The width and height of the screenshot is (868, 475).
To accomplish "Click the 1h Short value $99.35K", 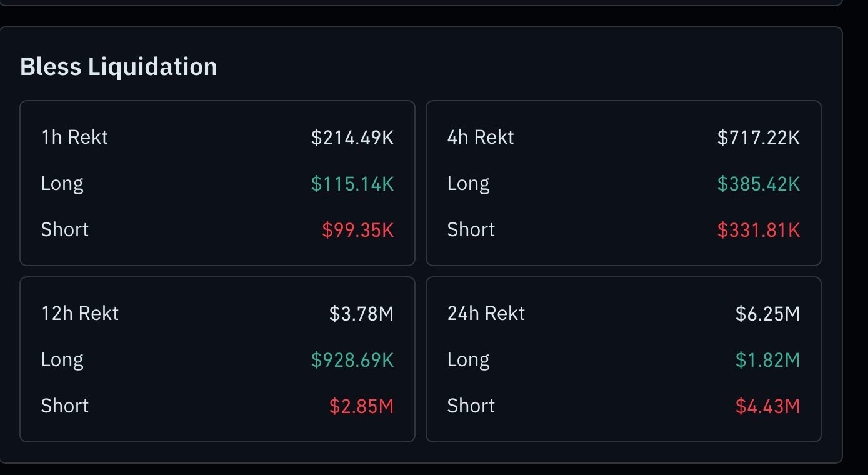I will (358, 230).
